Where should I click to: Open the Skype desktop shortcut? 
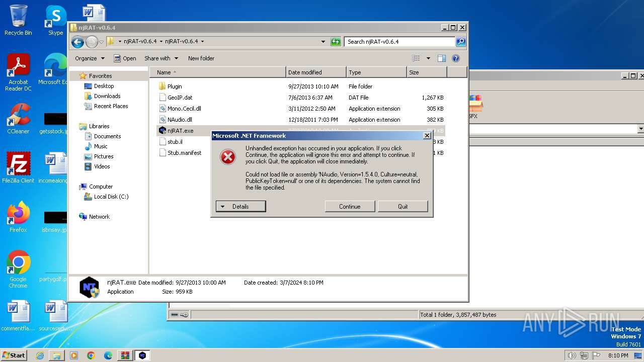55,20
